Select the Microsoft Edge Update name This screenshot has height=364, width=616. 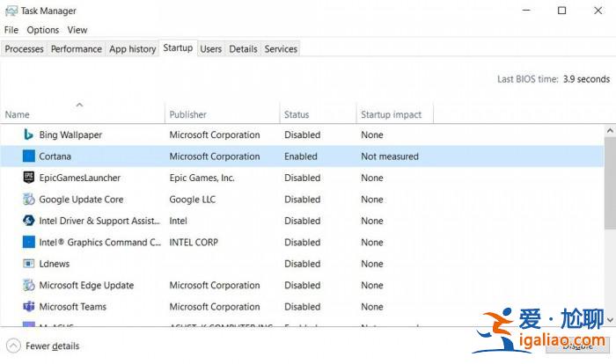pos(86,285)
